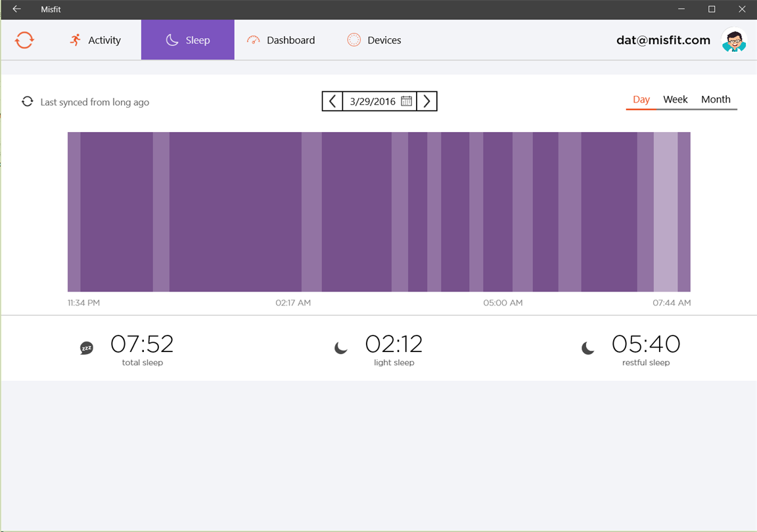Switch to Month view

(716, 99)
